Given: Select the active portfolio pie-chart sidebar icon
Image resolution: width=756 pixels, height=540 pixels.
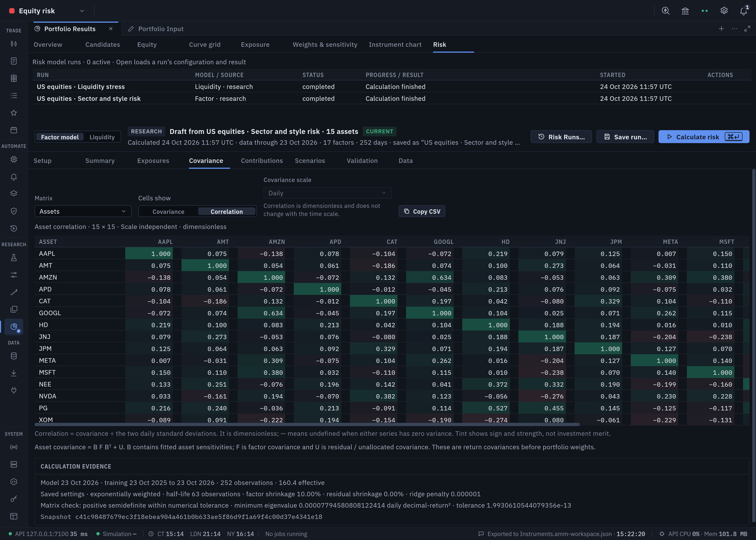Looking at the screenshot, I should click(14, 327).
